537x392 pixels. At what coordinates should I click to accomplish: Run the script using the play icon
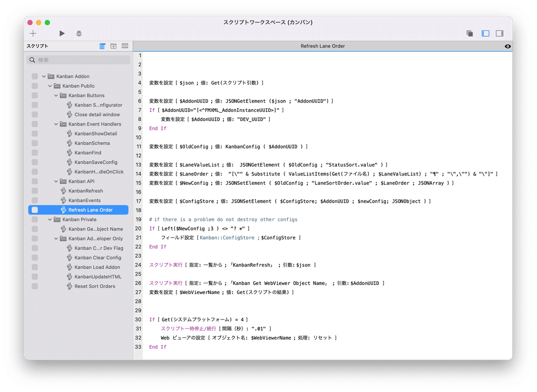click(62, 33)
